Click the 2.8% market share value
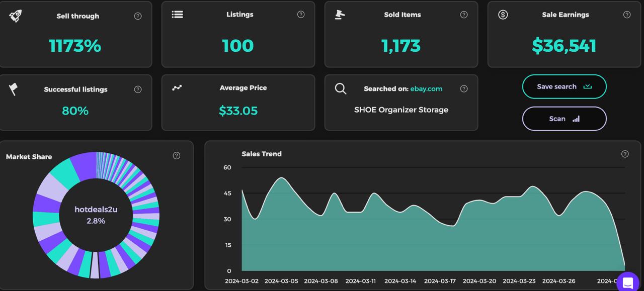 (x=96, y=221)
